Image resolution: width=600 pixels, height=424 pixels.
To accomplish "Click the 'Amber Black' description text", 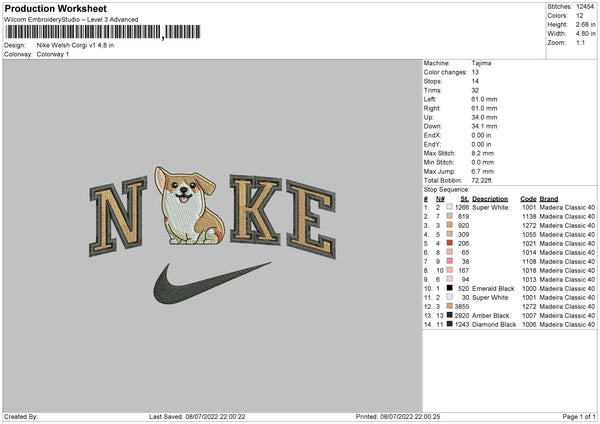I will point(491,315).
